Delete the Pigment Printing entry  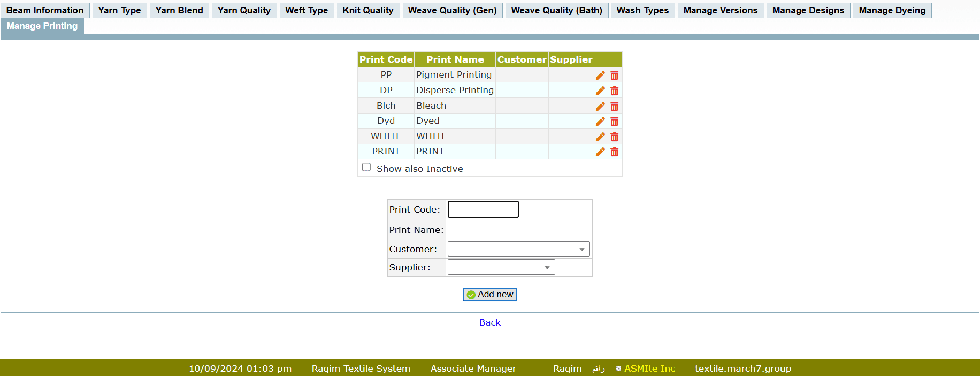click(x=614, y=76)
